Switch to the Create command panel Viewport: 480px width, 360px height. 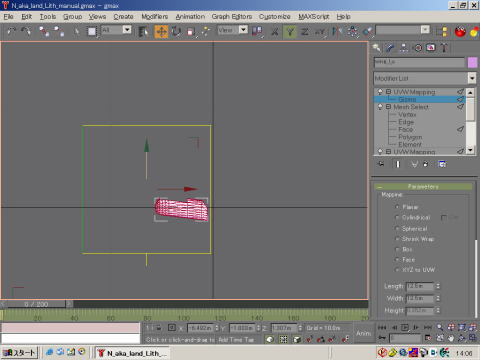(x=377, y=48)
